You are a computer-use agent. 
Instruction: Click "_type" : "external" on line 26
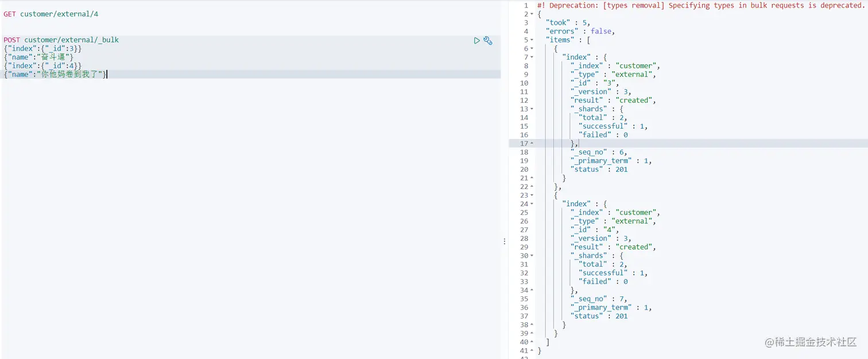pyautogui.click(x=613, y=221)
